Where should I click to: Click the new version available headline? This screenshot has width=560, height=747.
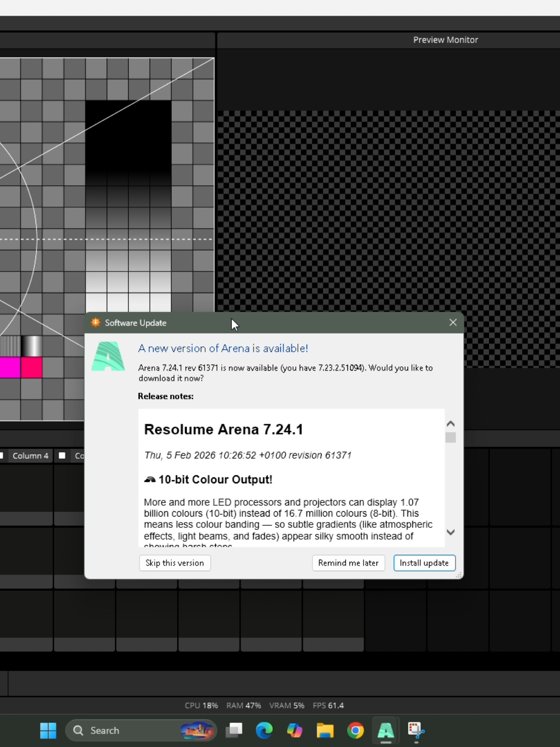tap(223, 348)
